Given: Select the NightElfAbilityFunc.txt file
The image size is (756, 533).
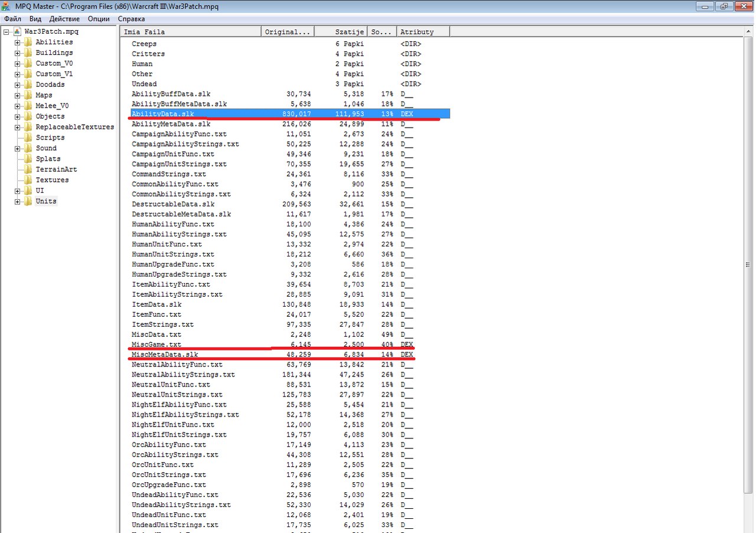Looking at the screenshot, I should (290, 405).
